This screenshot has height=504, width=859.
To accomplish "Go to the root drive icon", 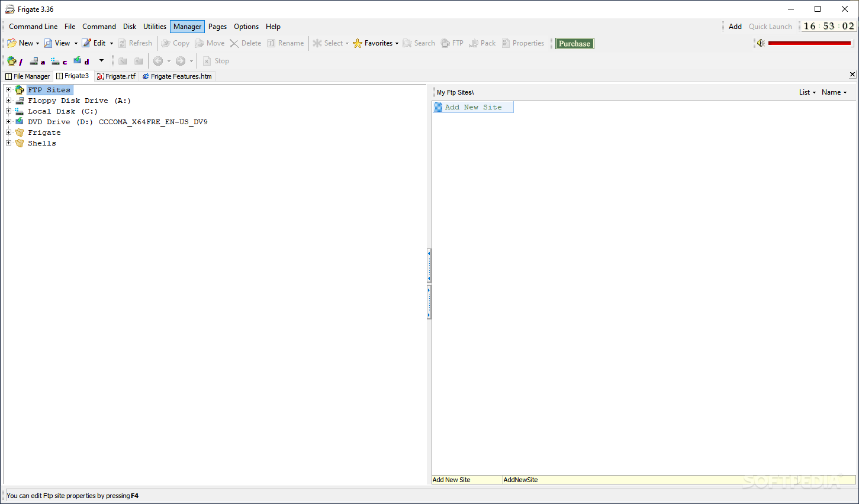I will pos(14,61).
